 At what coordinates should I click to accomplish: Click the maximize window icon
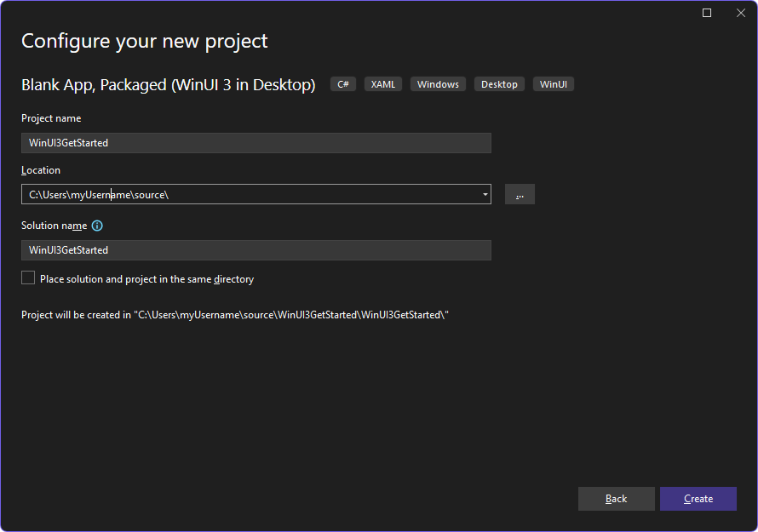[707, 13]
